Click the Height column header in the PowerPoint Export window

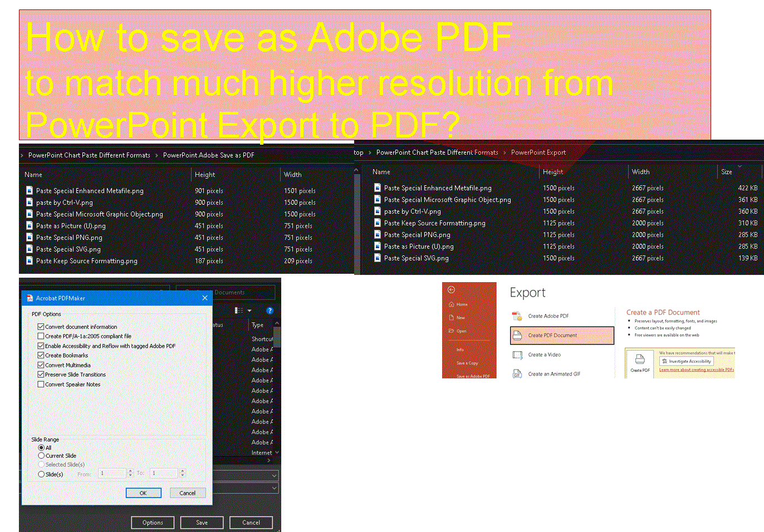(553, 172)
